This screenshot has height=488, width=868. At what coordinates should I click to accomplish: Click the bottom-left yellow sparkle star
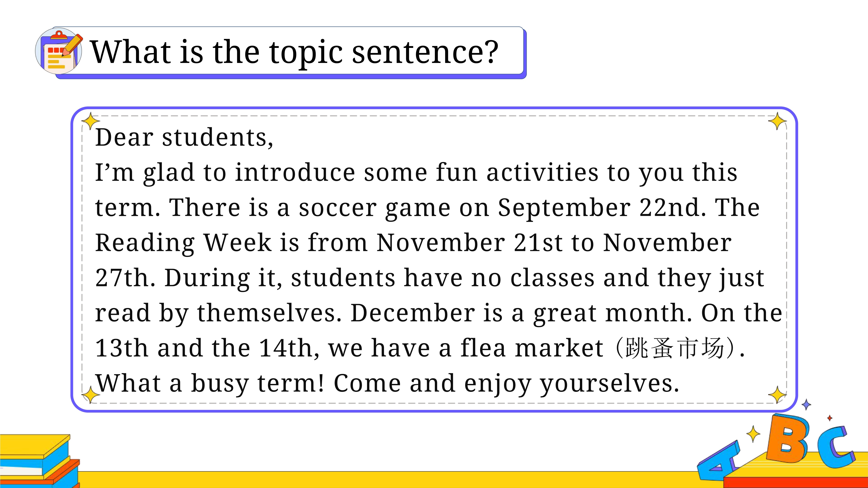[91, 395]
